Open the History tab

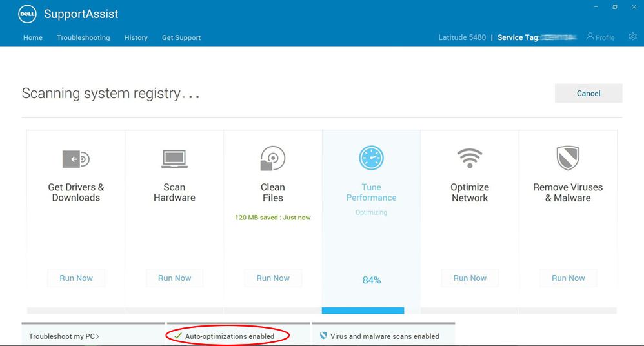point(136,37)
